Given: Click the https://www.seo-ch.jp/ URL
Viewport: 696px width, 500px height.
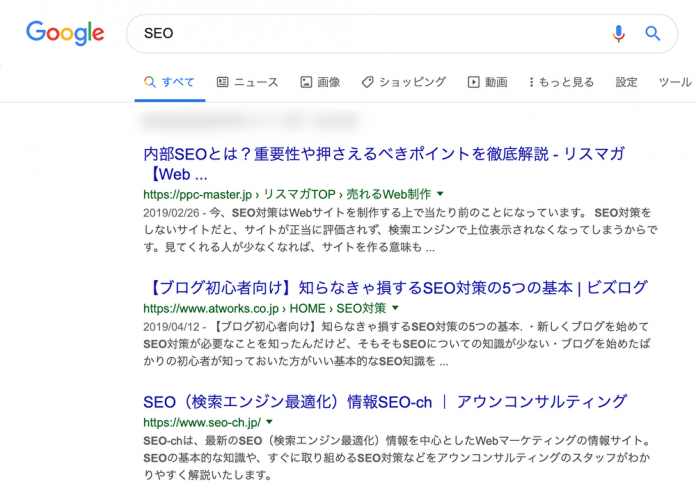Looking at the screenshot, I should [202, 423].
